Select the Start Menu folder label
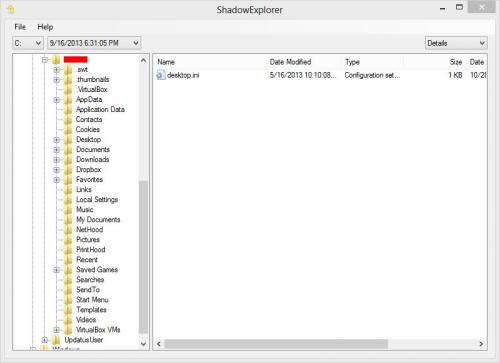This screenshot has width=500, height=363. point(92,300)
